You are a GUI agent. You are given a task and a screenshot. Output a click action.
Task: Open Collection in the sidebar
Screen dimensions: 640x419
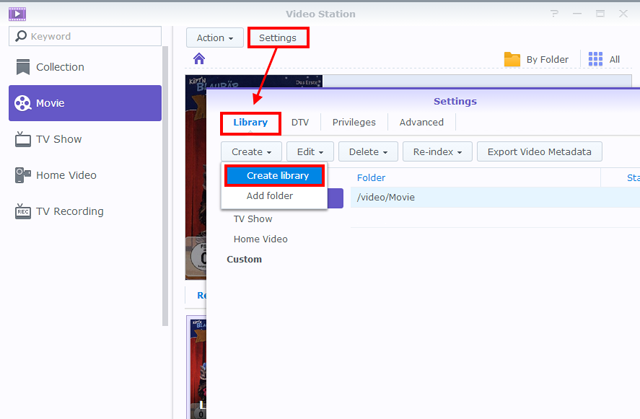click(85, 67)
